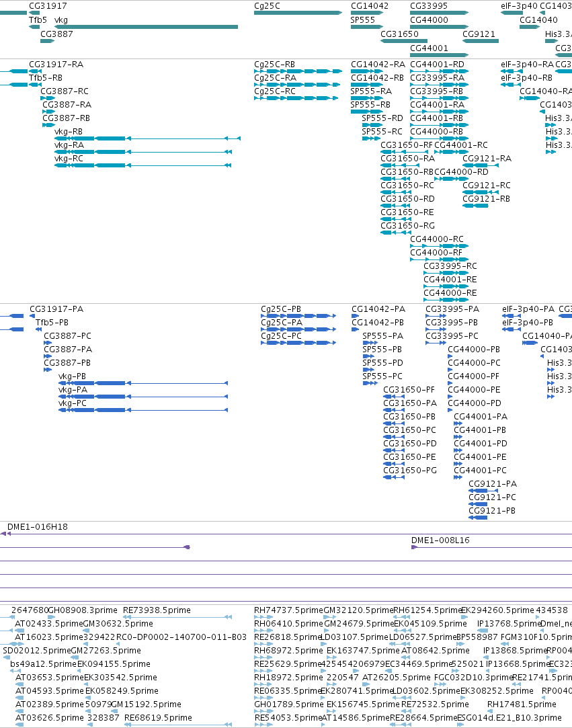The width and height of the screenshot is (572, 728).
Task: Click protein SP555-PA
Action: [383, 336]
